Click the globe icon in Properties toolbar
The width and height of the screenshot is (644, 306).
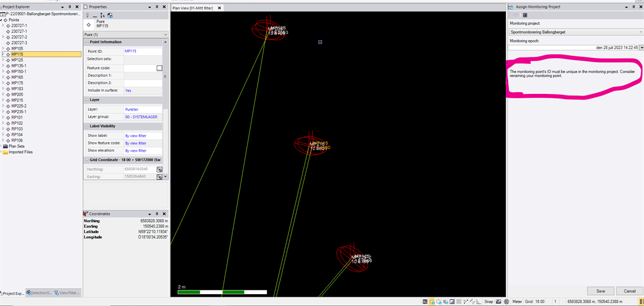[109, 15]
